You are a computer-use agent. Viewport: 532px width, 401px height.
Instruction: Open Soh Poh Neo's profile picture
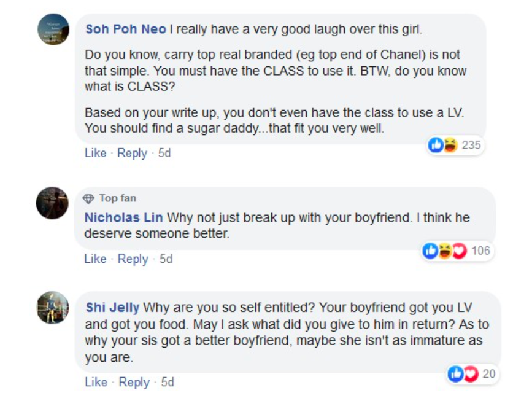click(53, 29)
